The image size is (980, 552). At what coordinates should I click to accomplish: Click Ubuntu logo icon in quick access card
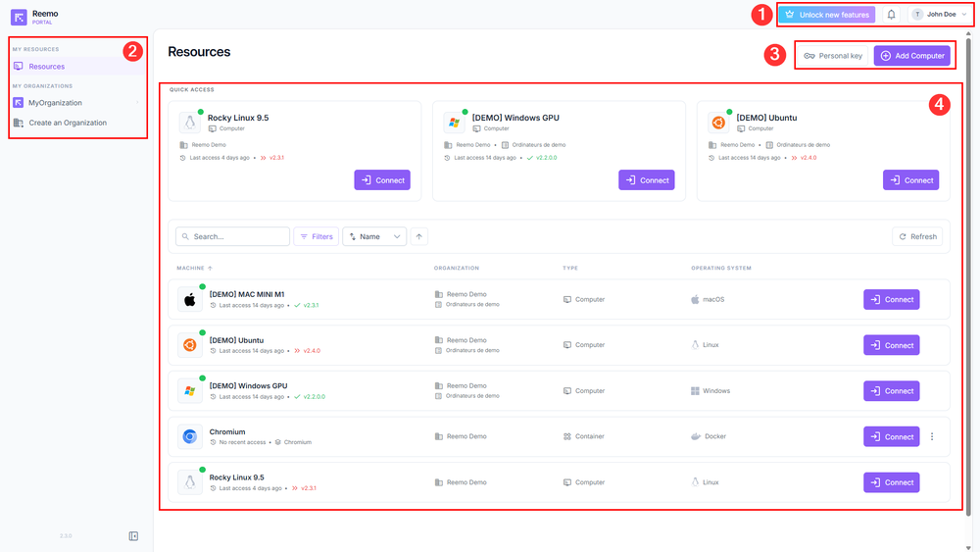coord(718,123)
